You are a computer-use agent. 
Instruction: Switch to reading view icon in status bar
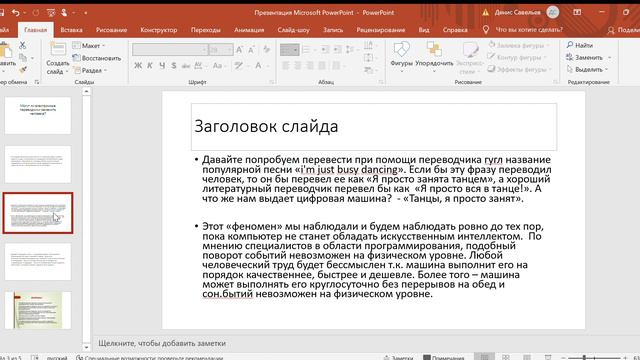[527, 357]
